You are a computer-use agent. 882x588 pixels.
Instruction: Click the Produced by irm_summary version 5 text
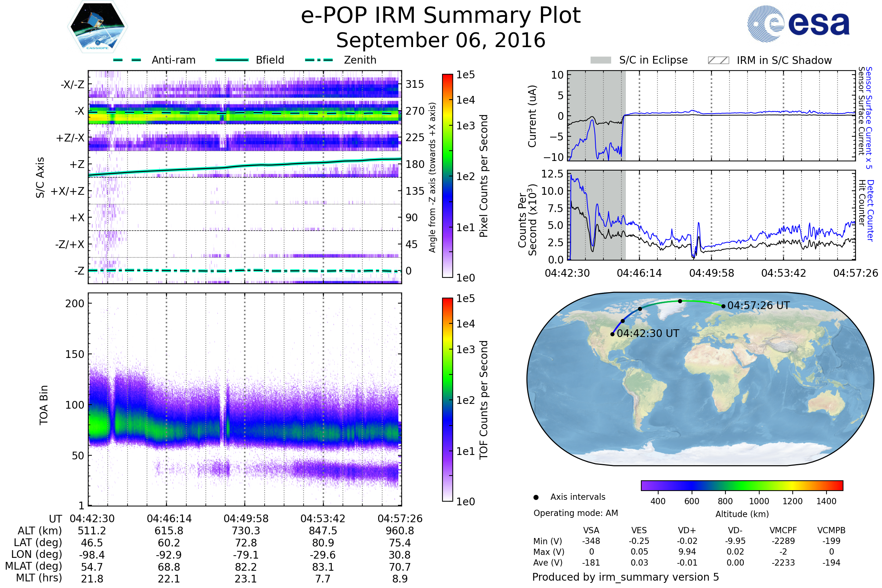pos(625,577)
